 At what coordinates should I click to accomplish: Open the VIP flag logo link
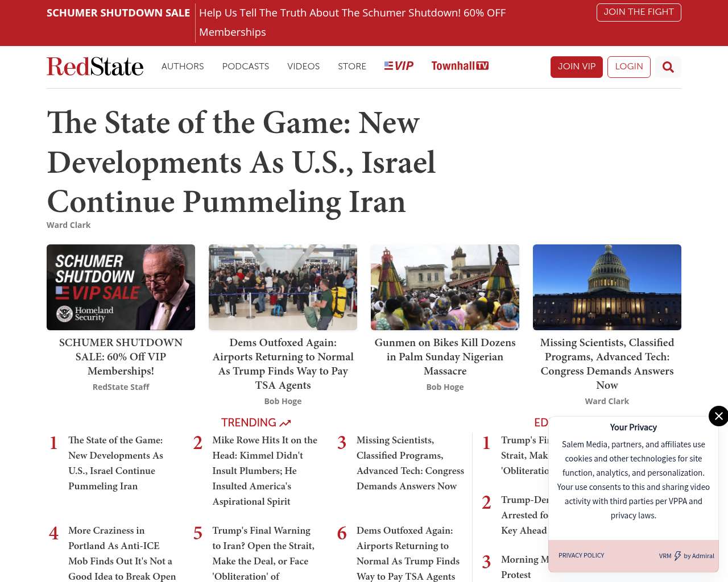point(399,66)
